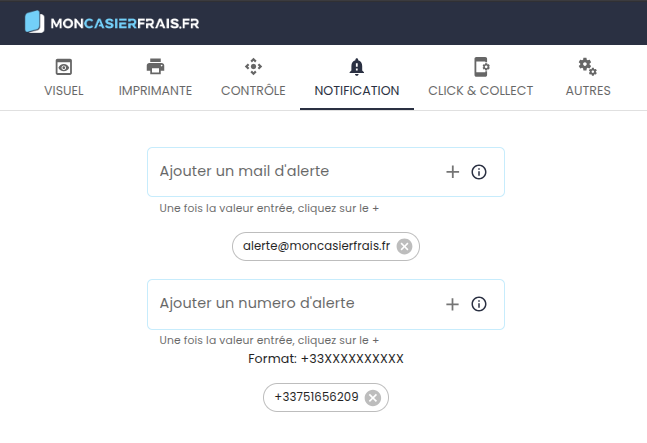Click the MonCasierFrais logo icon
The image size is (647, 443).
tap(34, 22)
